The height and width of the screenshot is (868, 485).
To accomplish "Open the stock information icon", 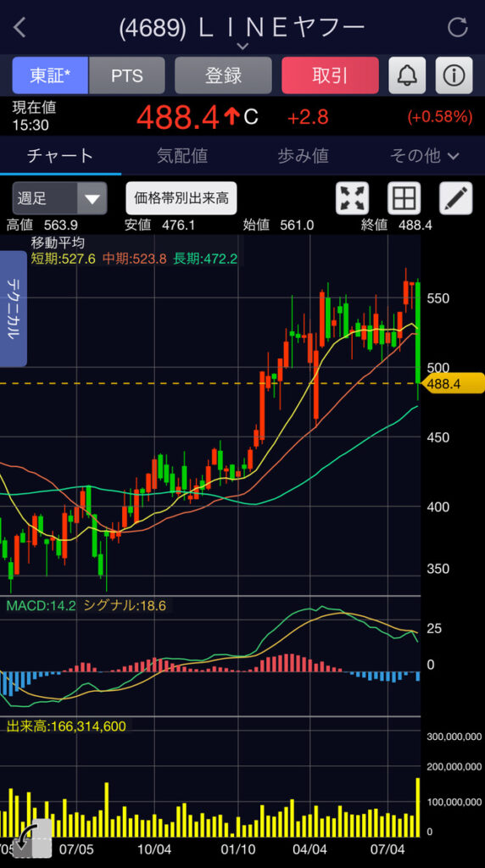I will (x=454, y=75).
